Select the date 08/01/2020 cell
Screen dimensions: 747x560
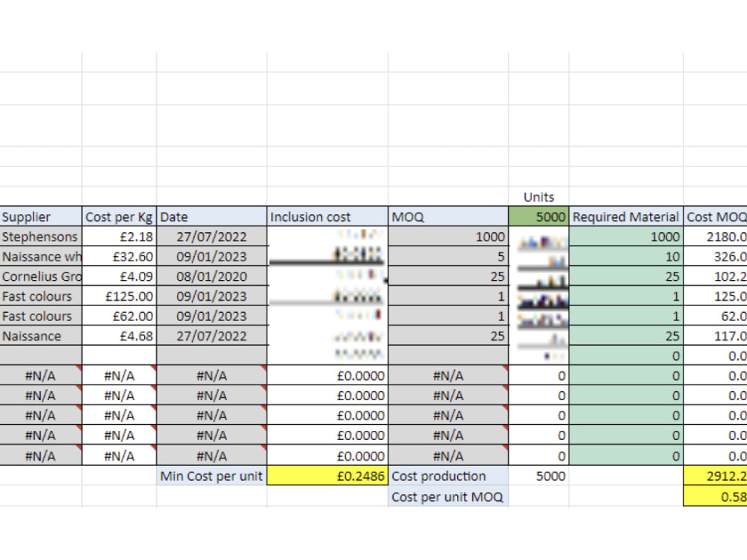tap(211, 277)
